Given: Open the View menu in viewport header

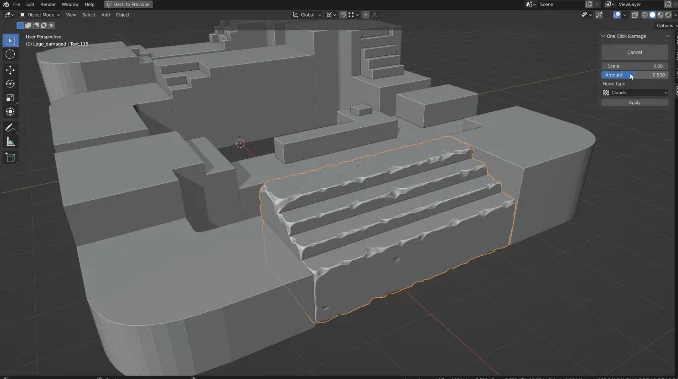Looking at the screenshot, I should coord(71,15).
